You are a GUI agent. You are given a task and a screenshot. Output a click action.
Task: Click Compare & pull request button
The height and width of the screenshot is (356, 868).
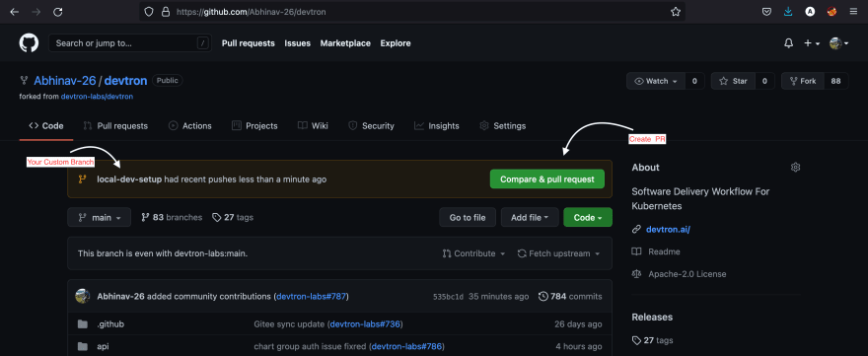tap(546, 179)
